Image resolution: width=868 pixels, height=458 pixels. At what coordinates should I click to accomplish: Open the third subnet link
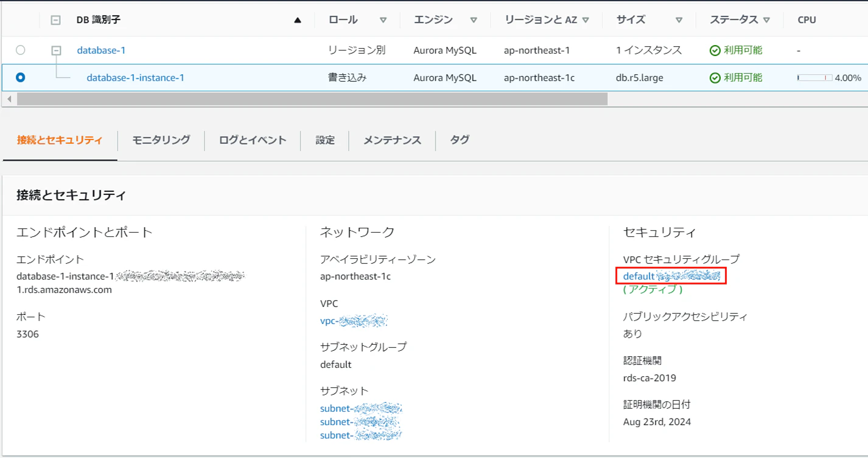[x=361, y=435]
